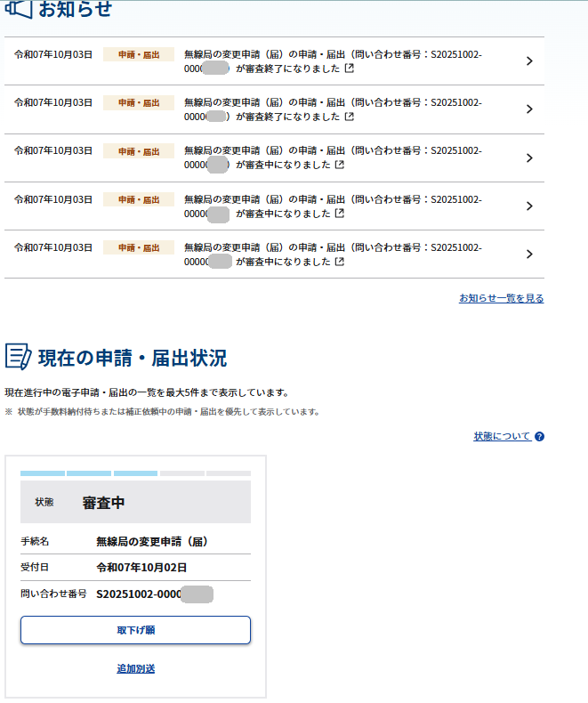Image resolution: width=588 pixels, height=703 pixels.
Task: Click external link icon in first notification
Action: pos(350,69)
